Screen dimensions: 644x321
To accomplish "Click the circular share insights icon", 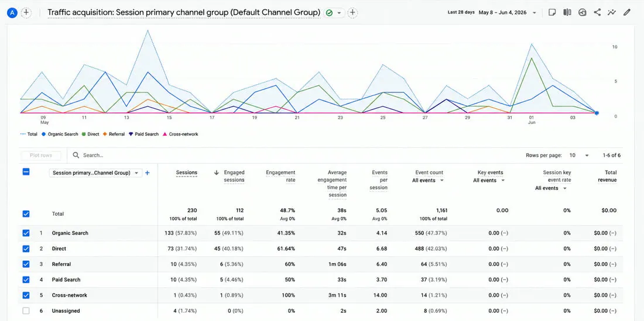I will 582,12.
